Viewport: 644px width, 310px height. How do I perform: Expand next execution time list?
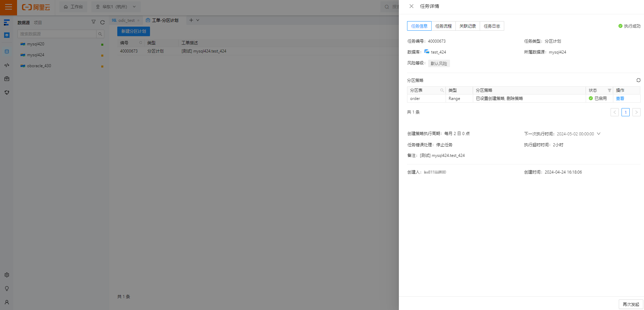[599, 134]
